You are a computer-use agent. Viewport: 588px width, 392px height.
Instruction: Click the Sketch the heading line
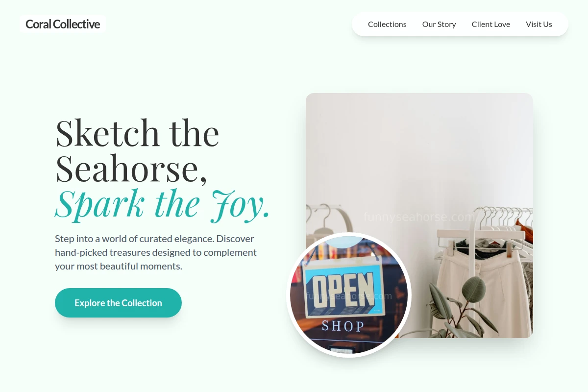click(x=137, y=133)
